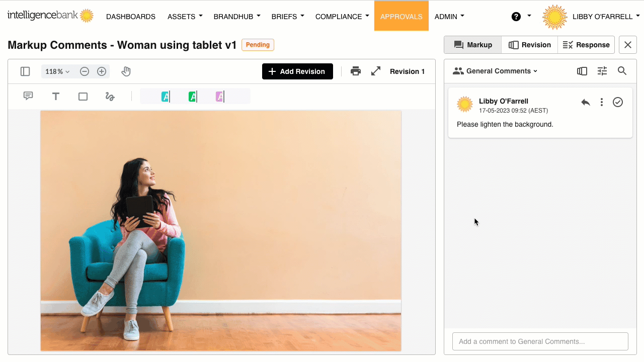Pick the teal text highlight color
Viewport: 644px width, 362px height.
pyautogui.click(x=165, y=97)
